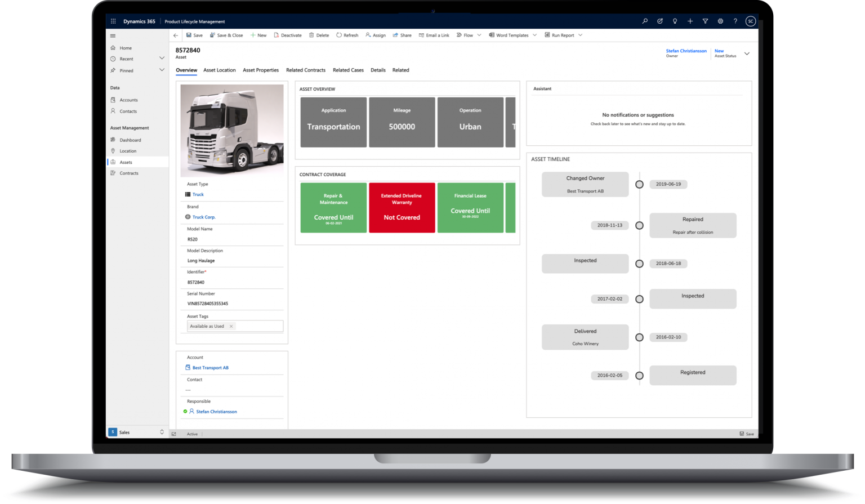The height and width of the screenshot is (504, 865).
Task: Click Email a Link in the command bar
Action: 434,35
